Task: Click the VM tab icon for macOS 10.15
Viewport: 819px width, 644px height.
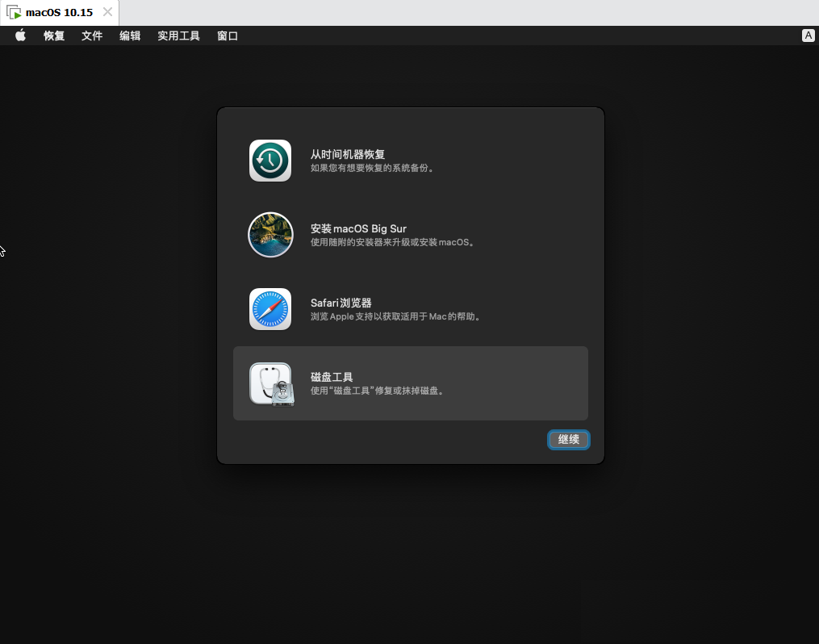Action: coord(14,12)
